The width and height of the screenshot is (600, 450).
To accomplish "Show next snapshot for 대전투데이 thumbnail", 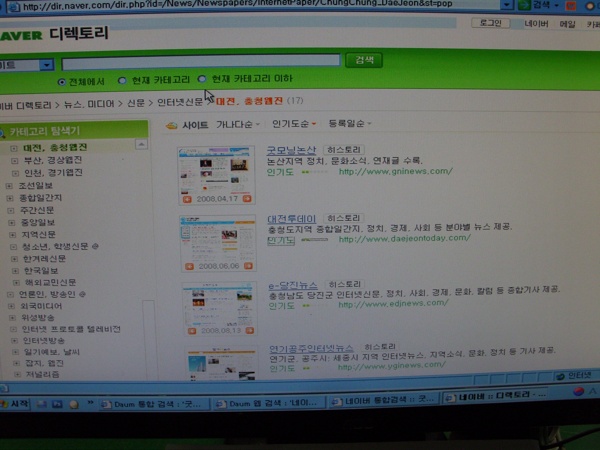I will tap(249, 266).
